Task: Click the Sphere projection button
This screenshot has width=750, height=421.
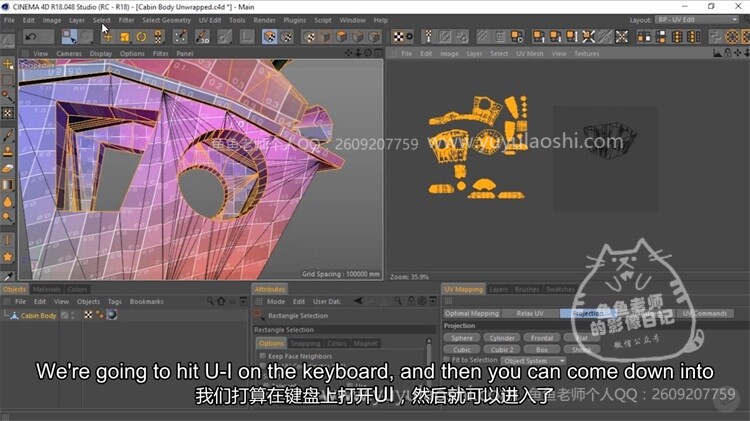Action: [x=462, y=338]
